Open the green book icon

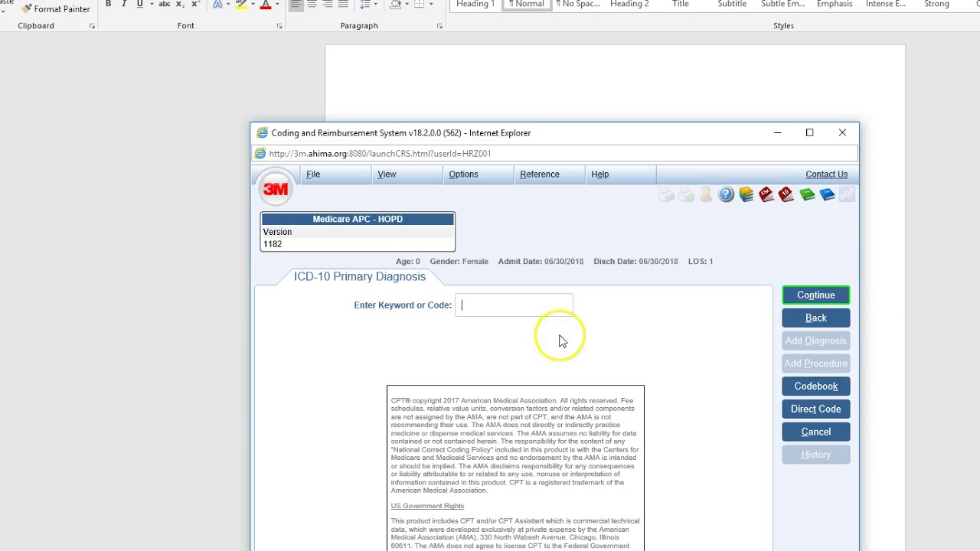[x=807, y=195]
